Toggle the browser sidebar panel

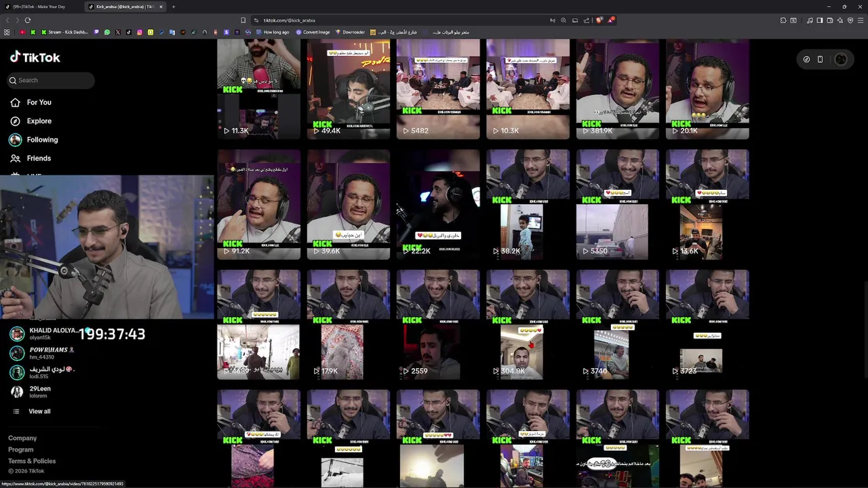point(820,20)
